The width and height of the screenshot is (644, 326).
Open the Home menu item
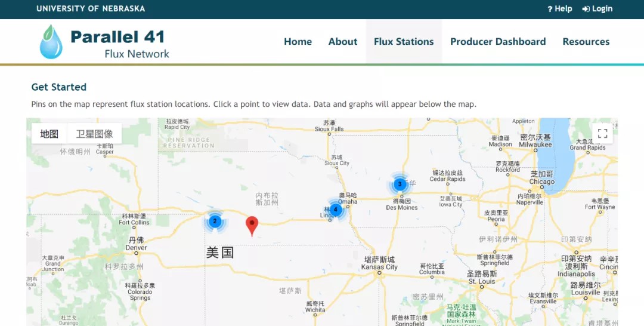pyautogui.click(x=298, y=42)
